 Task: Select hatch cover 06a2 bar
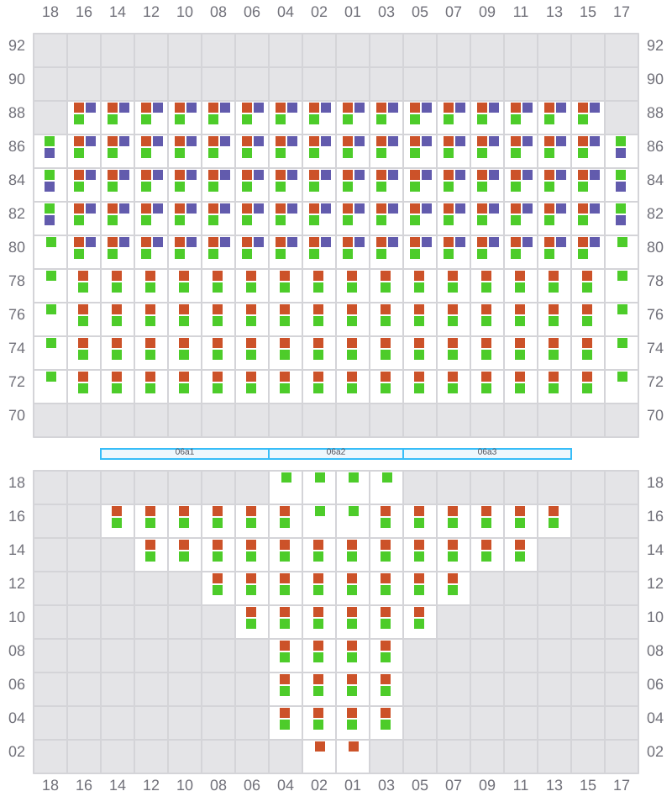point(336,454)
